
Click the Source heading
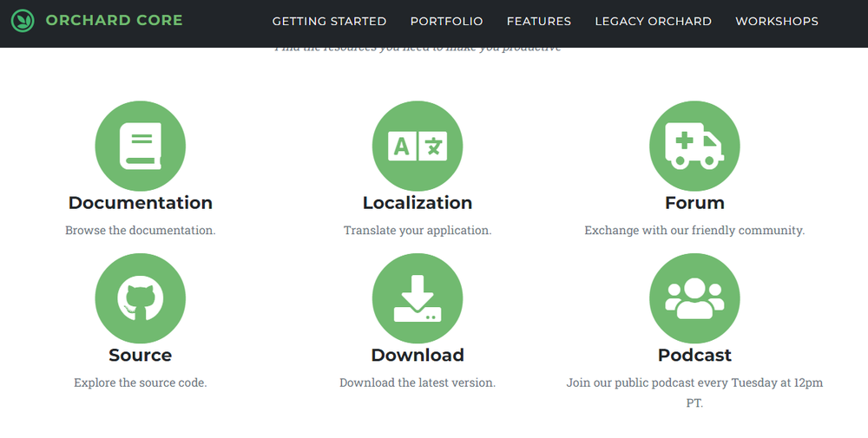pyautogui.click(x=140, y=355)
